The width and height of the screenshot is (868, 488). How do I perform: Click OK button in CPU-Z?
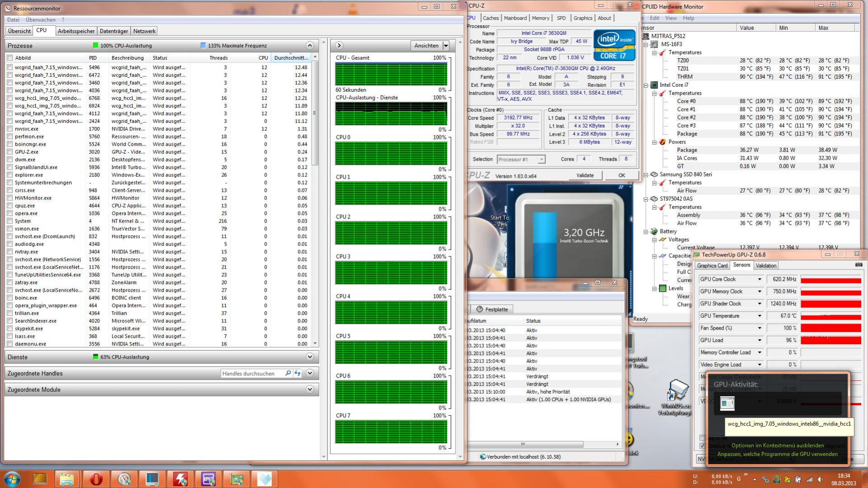(621, 175)
